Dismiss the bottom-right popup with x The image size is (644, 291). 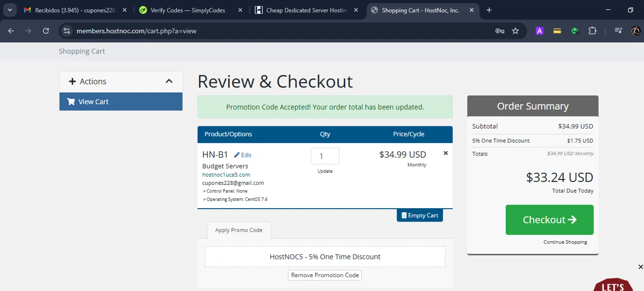click(x=641, y=267)
